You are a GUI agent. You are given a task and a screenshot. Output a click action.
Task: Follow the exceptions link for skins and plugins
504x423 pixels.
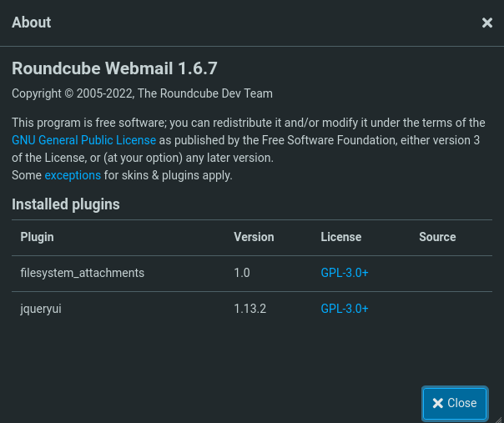(73, 175)
